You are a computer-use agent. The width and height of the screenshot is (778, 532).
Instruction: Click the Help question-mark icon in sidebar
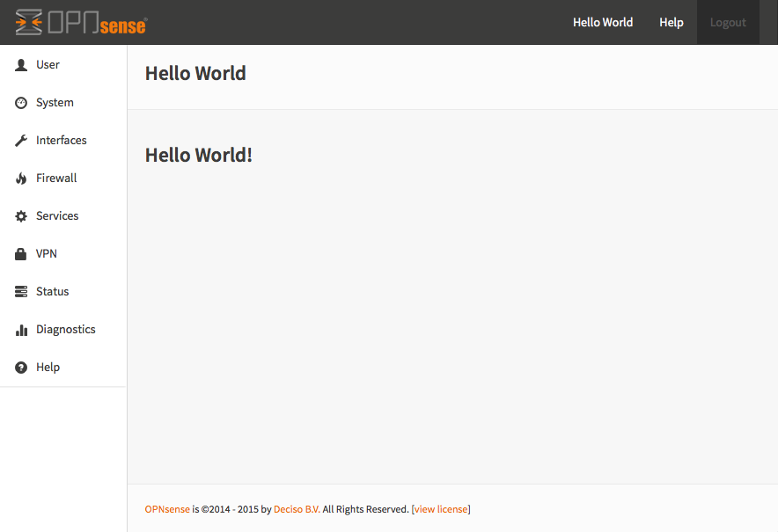click(21, 368)
